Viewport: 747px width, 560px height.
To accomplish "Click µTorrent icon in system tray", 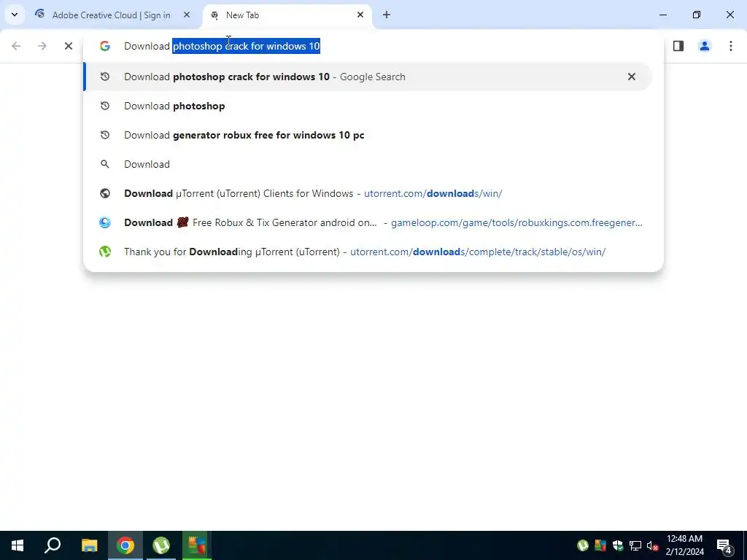I will (583, 545).
